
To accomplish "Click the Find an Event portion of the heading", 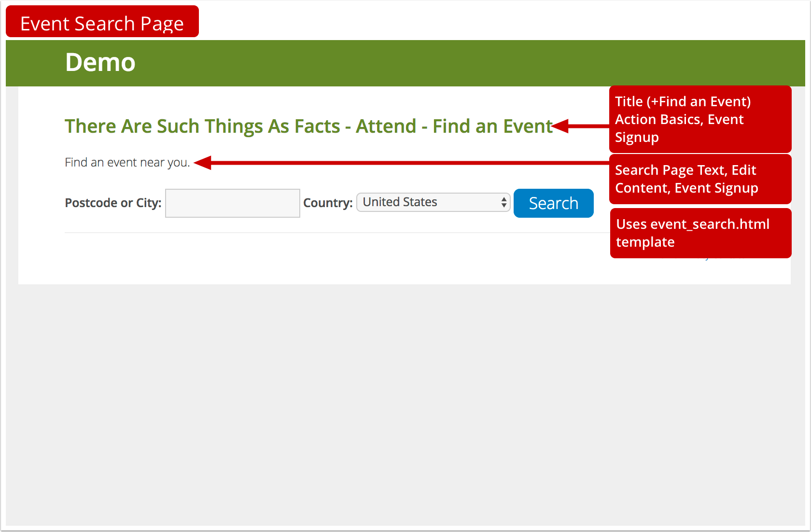I will (492, 126).
